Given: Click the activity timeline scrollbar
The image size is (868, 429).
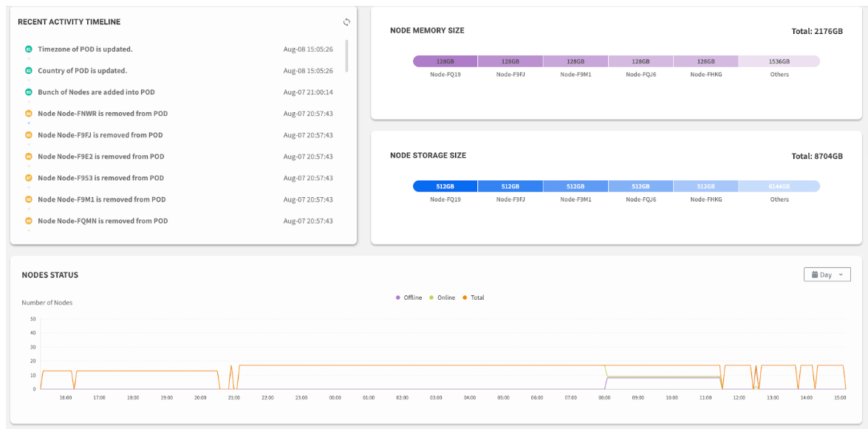Looking at the screenshot, I should (x=346, y=55).
